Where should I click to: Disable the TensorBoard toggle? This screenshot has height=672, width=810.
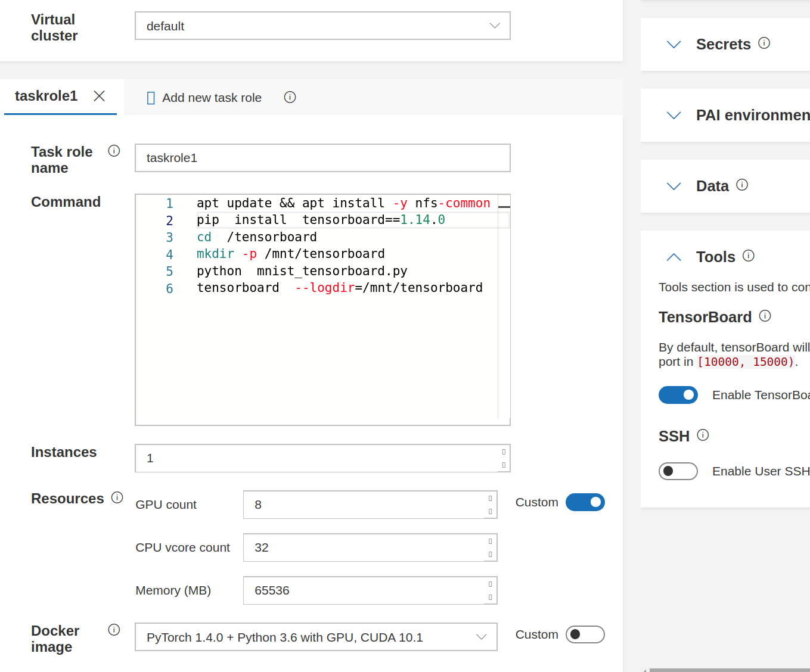[x=678, y=395]
